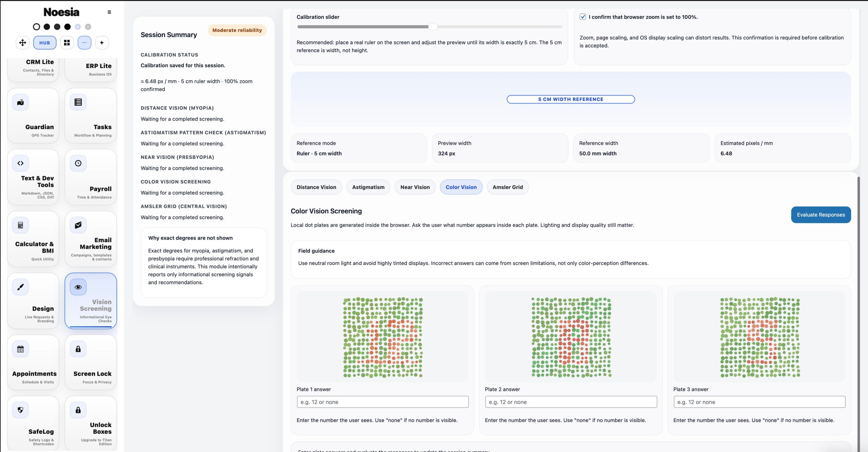
Task: Select the grid layout icon button
Action: pyautogui.click(x=67, y=43)
